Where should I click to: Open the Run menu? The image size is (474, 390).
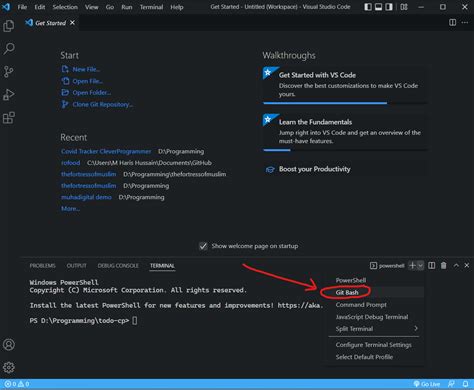point(127,7)
